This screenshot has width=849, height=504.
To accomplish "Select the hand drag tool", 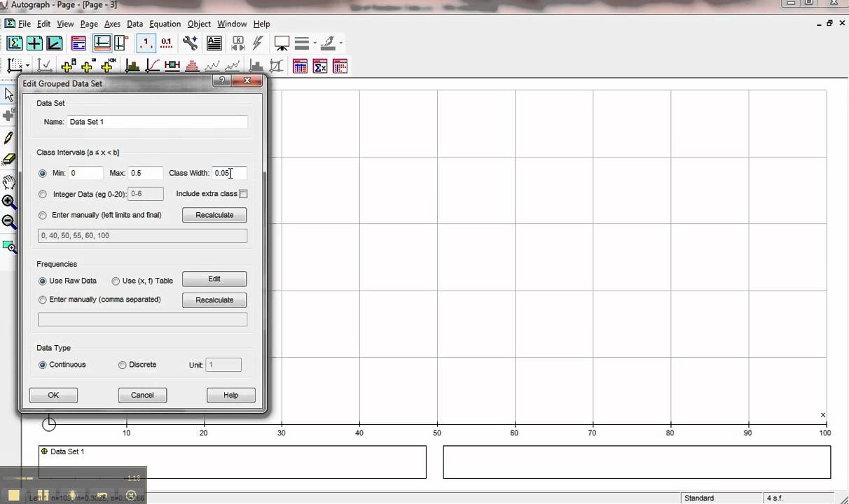I will click(8, 181).
